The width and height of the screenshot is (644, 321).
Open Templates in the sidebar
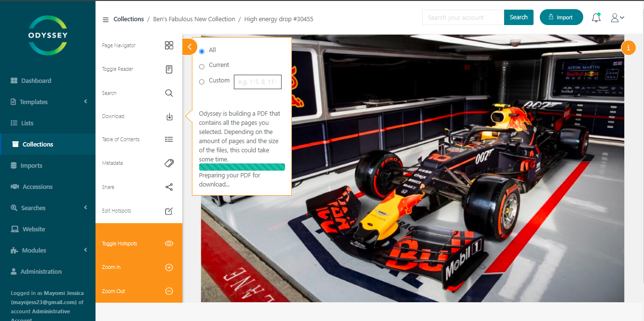[48, 102]
